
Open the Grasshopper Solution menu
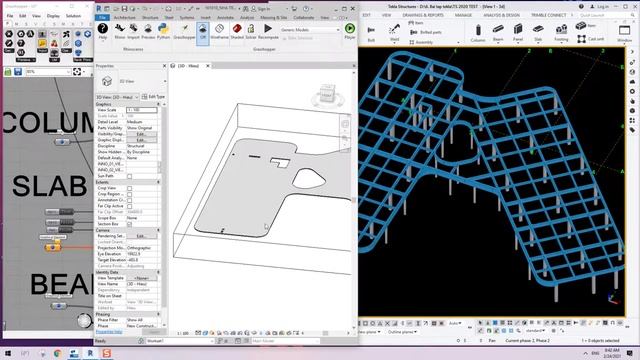[x=73, y=16]
